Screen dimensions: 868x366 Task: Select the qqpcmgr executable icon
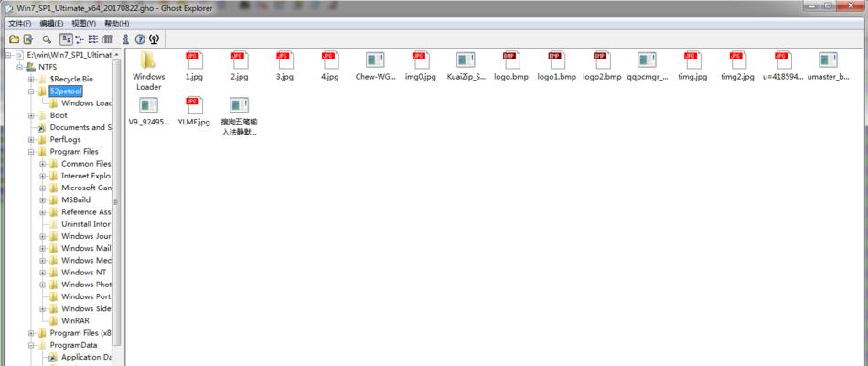(648, 59)
